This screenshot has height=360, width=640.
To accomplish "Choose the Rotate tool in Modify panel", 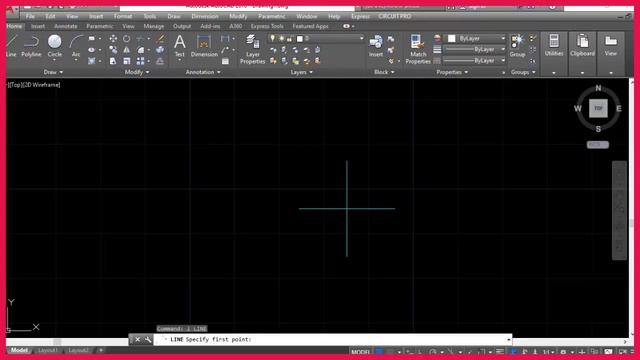I will 127,38.
